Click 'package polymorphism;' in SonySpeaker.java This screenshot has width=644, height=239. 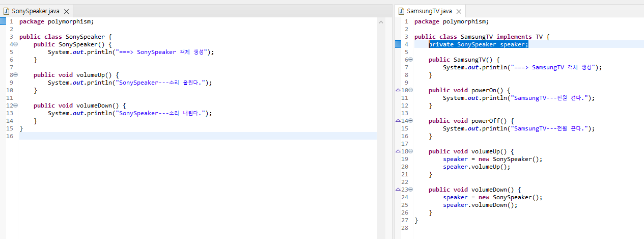point(57,21)
